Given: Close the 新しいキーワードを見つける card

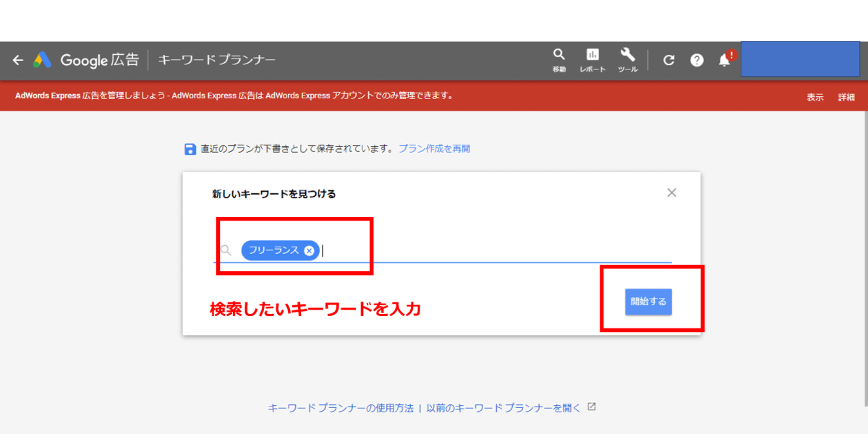Looking at the screenshot, I should pos(672,192).
